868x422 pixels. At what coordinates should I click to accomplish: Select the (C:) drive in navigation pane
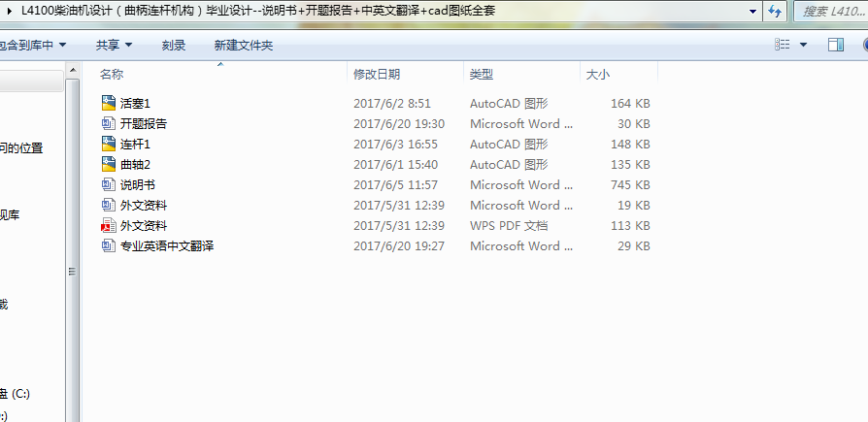(15, 394)
